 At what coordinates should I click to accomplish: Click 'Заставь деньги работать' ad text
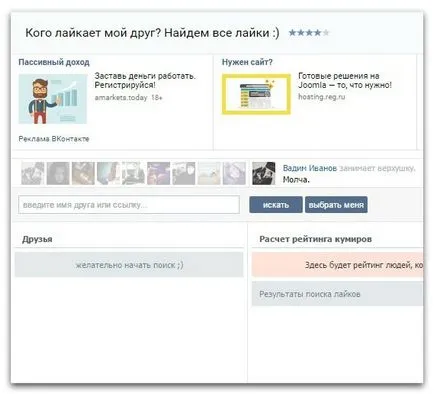145,80
